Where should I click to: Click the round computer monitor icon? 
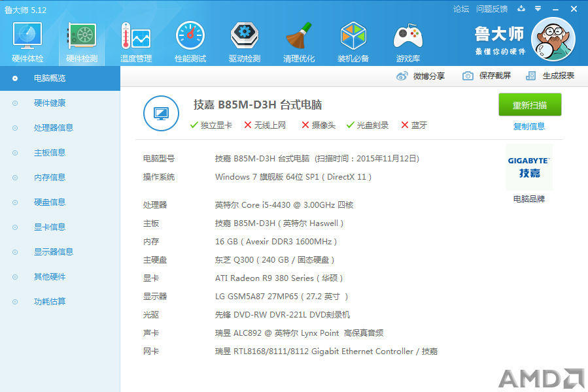tap(162, 113)
